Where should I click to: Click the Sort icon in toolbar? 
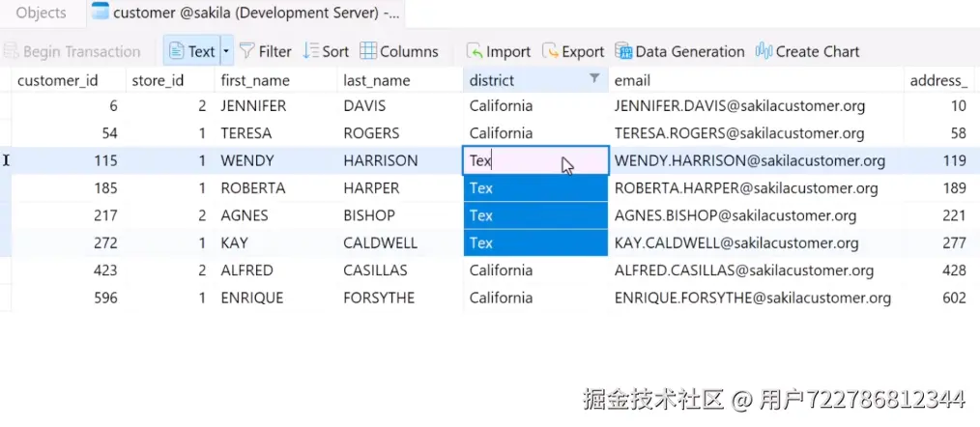(x=310, y=51)
